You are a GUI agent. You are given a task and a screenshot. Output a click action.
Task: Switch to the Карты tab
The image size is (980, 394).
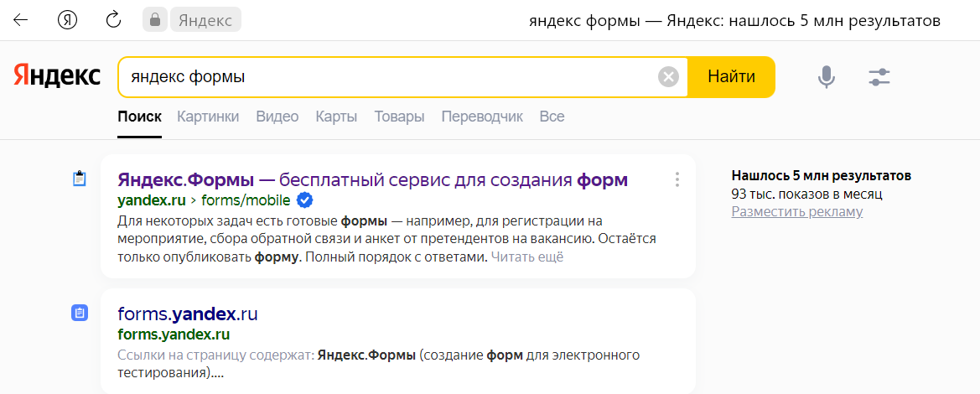(x=336, y=117)
